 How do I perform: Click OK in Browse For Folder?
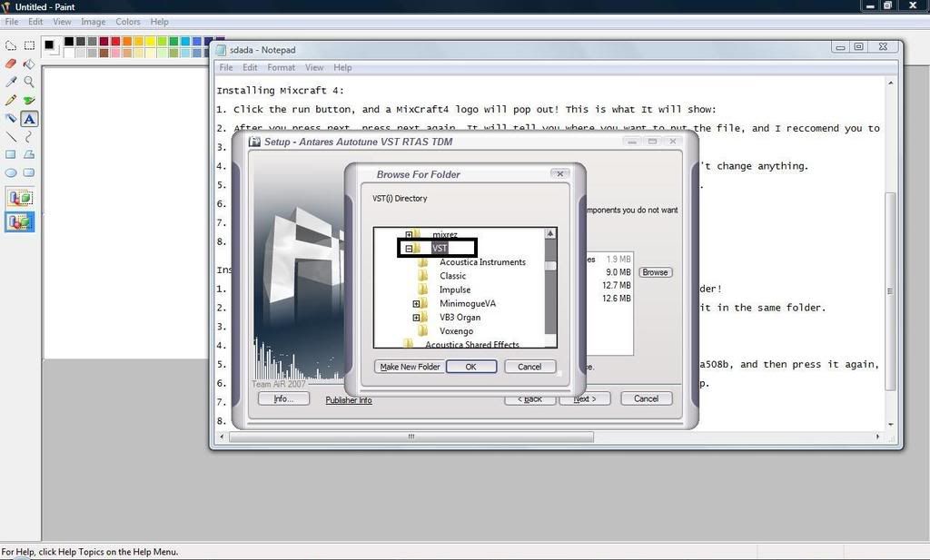[470, 367]
